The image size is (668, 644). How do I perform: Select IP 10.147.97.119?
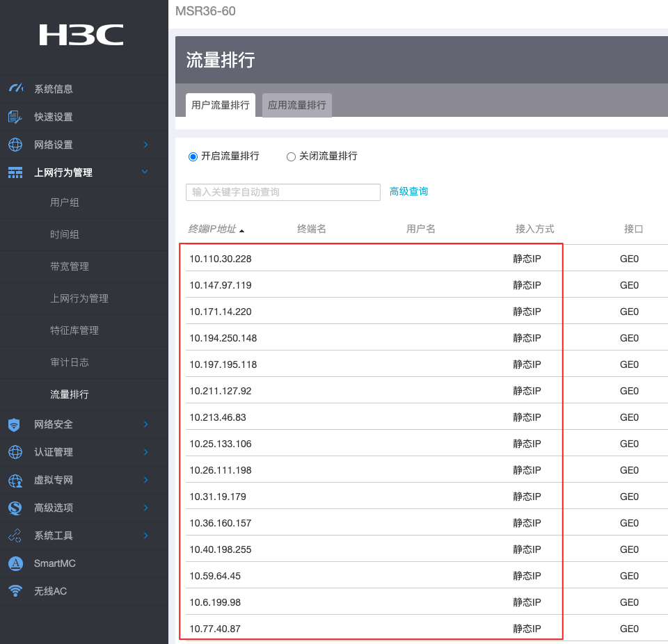click(x=221, y=285)
